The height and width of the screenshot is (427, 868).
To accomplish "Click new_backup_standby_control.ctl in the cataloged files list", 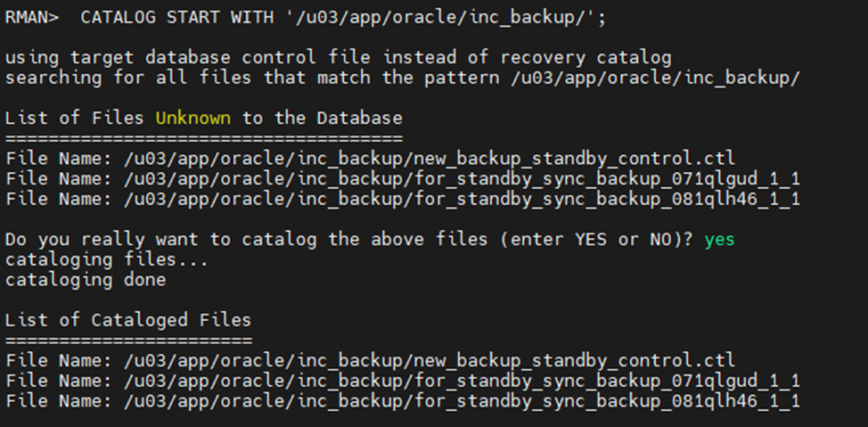I will (x=370, y=361).
